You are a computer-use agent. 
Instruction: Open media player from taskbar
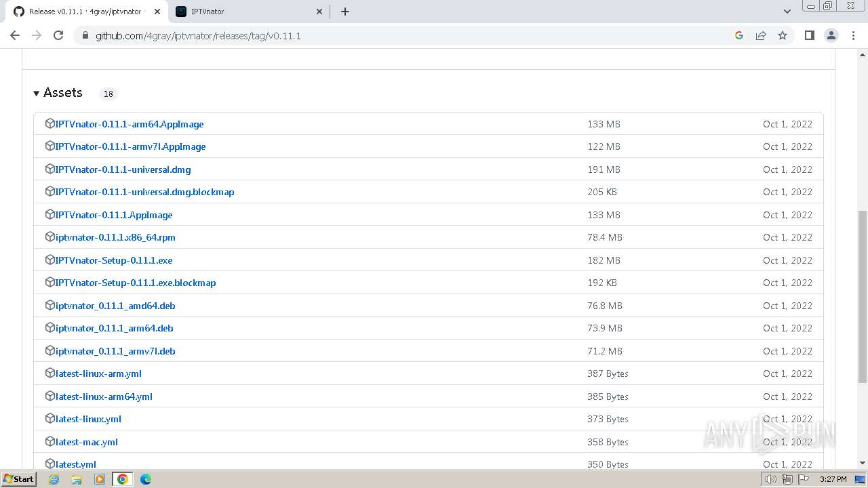coord(100,479)
